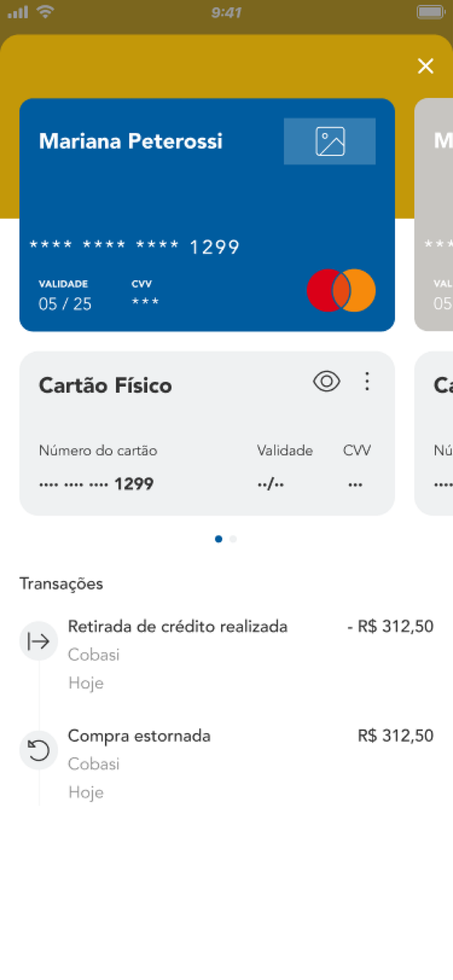The width and height of the screenshot is (453, 980).
Task: Toggle card details visibility with the eye icon
Action: (x=326, y=381)
